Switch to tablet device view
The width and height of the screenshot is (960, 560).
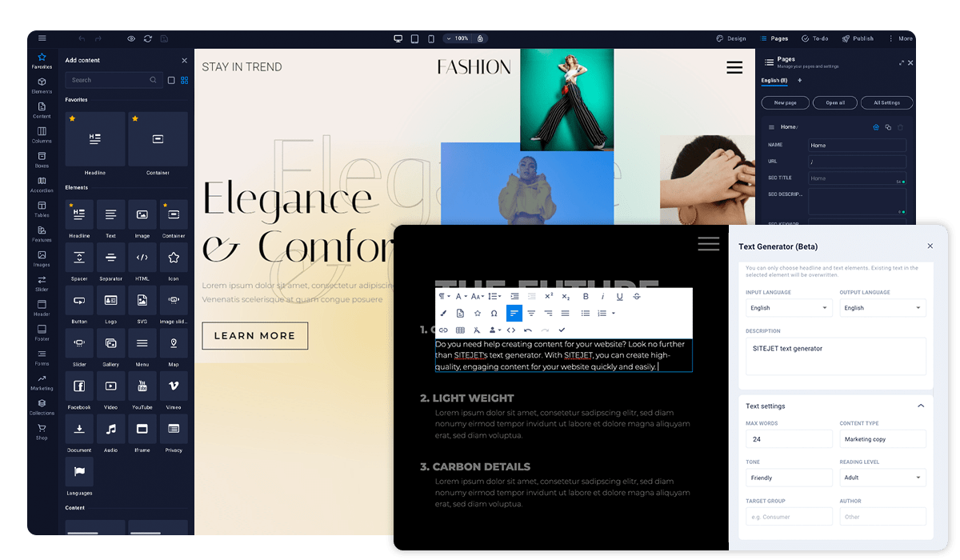tap(414, 38)
